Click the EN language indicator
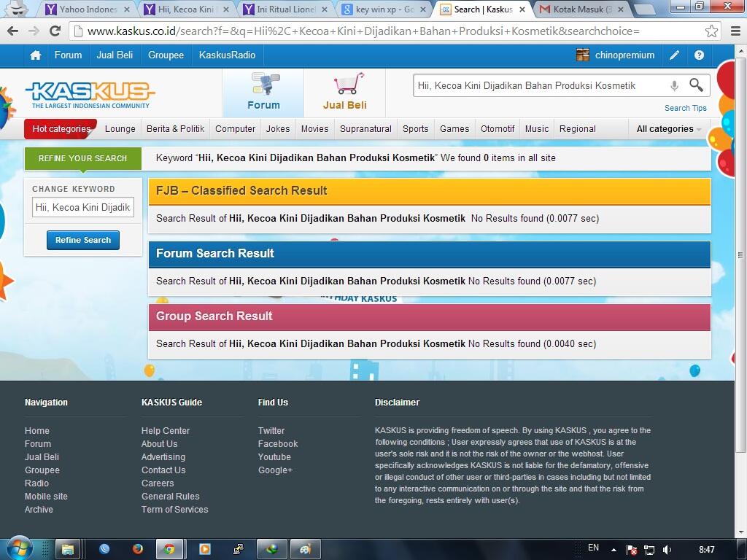Viewport: 747px width, 560px height. (593, 548)
